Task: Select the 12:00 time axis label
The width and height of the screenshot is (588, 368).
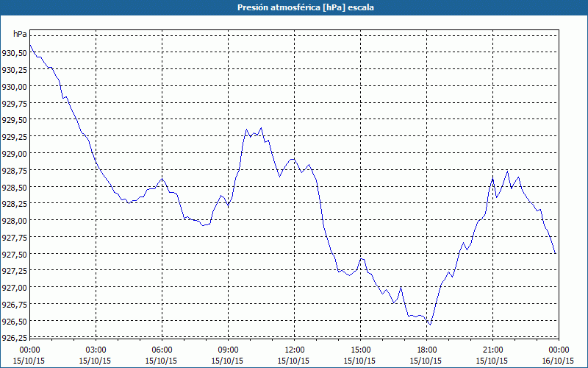Action: tap(295, 350)
